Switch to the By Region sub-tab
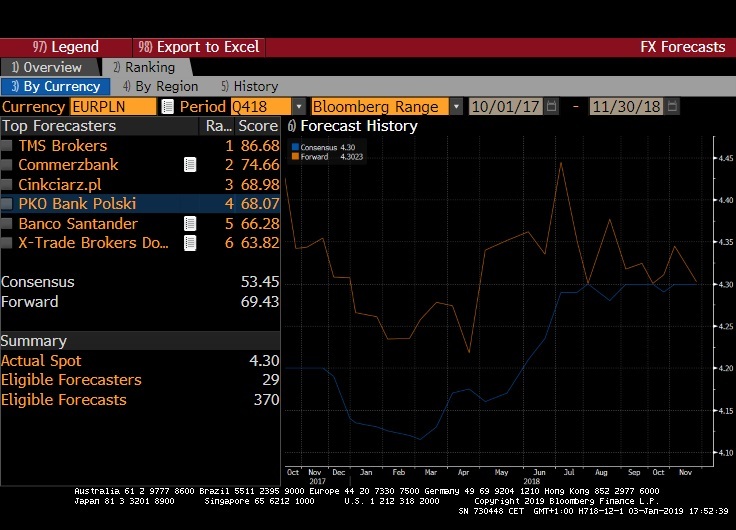This screenshot has height=530, width=736. (x=160, y=87)
